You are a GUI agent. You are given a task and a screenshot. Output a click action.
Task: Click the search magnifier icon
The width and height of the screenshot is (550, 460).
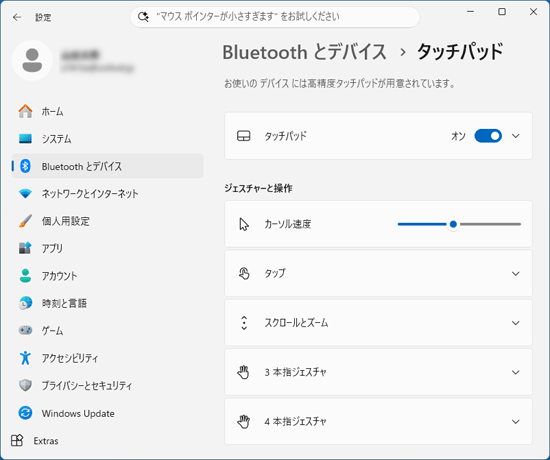[x=143, y=16]
